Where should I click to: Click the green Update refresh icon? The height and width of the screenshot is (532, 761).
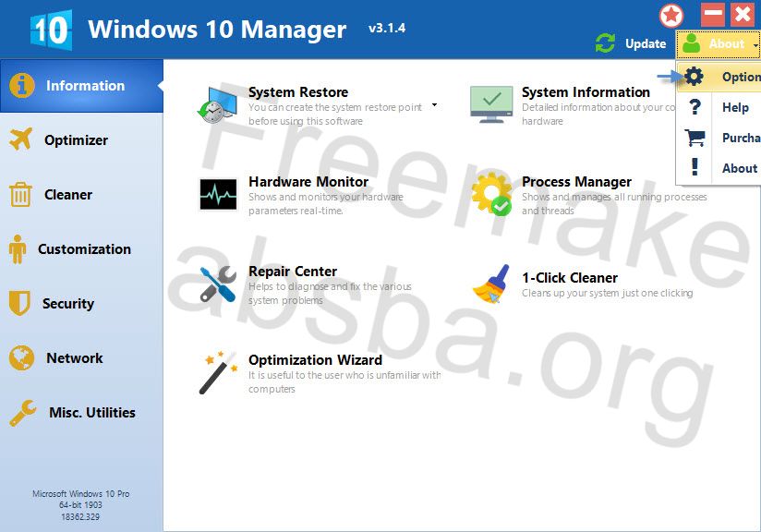point(605,43)
